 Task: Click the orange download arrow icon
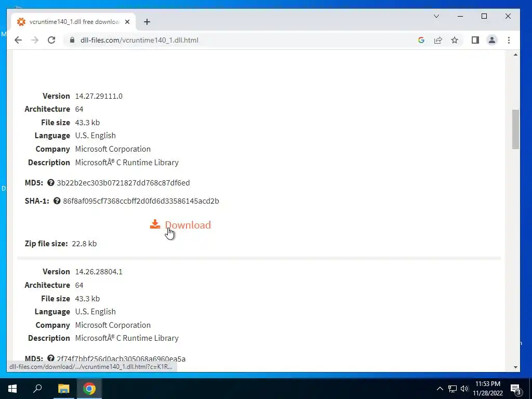(155, 224)
